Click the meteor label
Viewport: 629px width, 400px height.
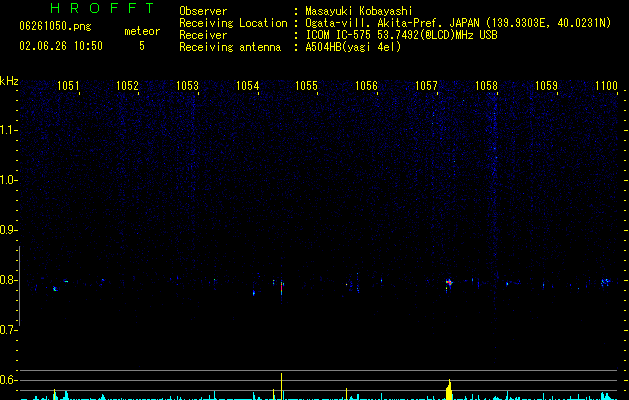point(142,31)
